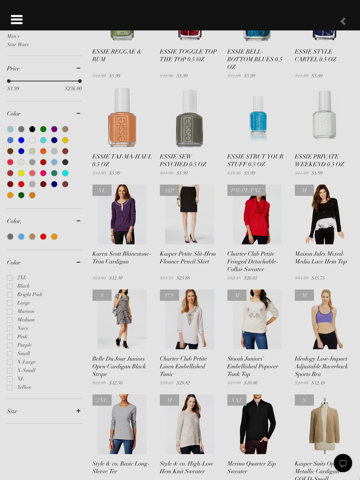Tick the Black filter checkbox
The image size is (360, 480).
click(x=10, y=286)
